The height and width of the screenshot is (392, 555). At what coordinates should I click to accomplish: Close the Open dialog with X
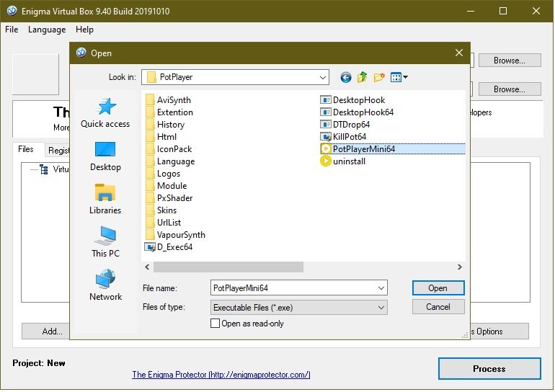coord(459,53)
